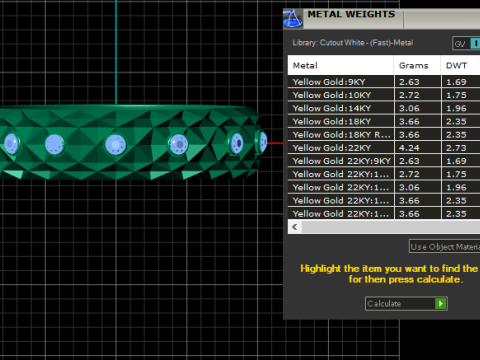
Task: Click DWT value 1.69 in 22KY:9KY row
Action: 456,161
